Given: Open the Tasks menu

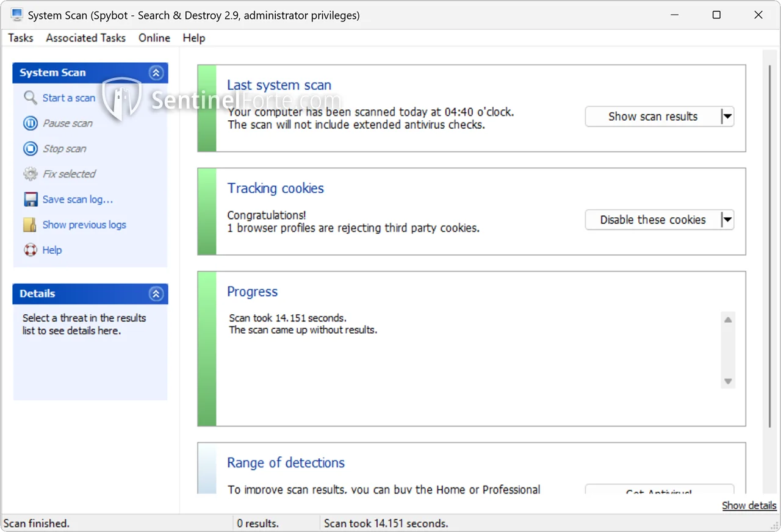Looking at the screenshot, I should (21, 38).
